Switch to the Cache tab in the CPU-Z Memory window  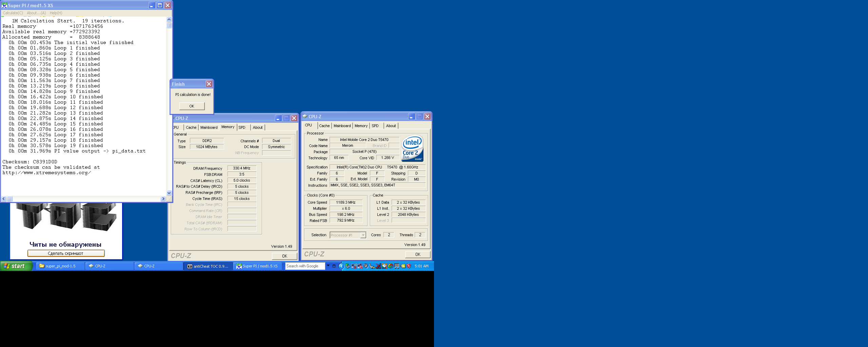(x=191, y=127)
